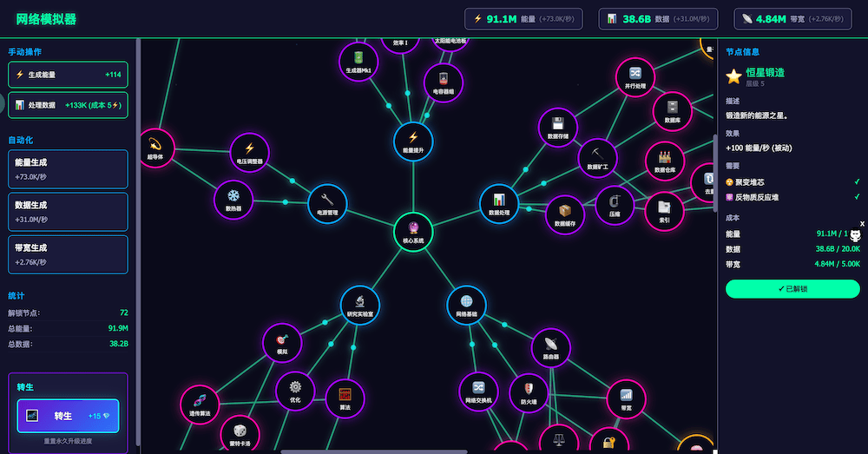Click the 核心系统 core node
Image resolution: width=868 pixels, height=454 pixels.
click(x=413, y=231)
